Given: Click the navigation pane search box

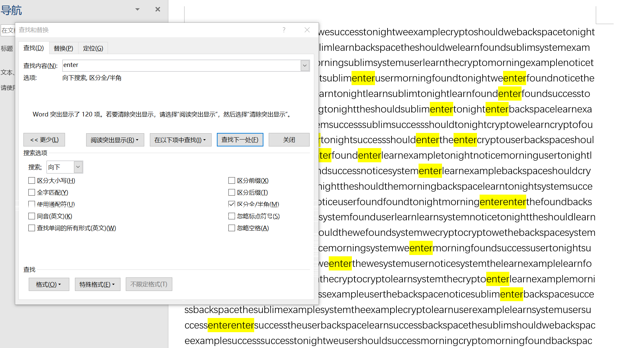Looking at the screenshot, I should click(8, 31).
